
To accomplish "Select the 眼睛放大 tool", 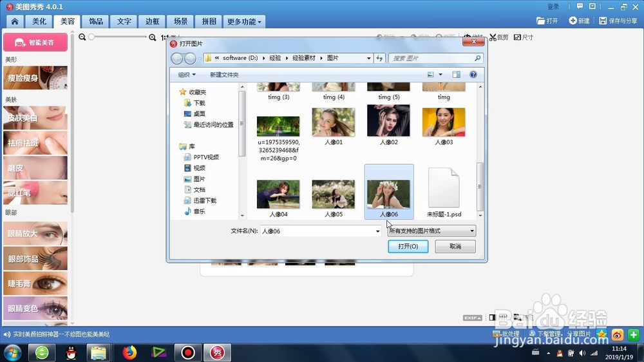I will (x=35, y=233).
